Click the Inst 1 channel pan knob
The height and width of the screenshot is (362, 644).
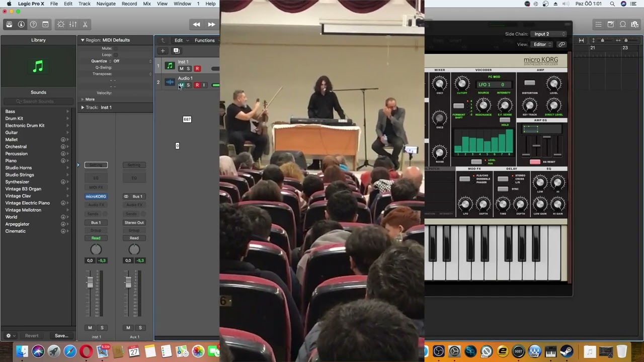tap(96, 249)
